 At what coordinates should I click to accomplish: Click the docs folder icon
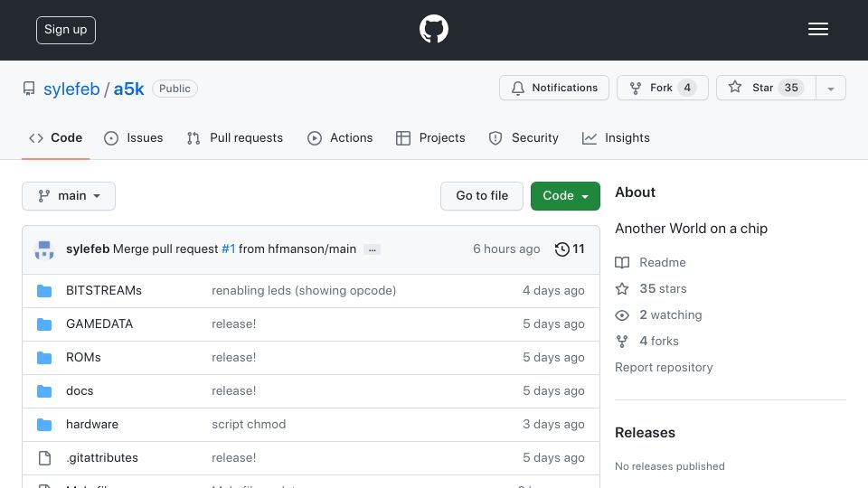click(x=44, y=391)
